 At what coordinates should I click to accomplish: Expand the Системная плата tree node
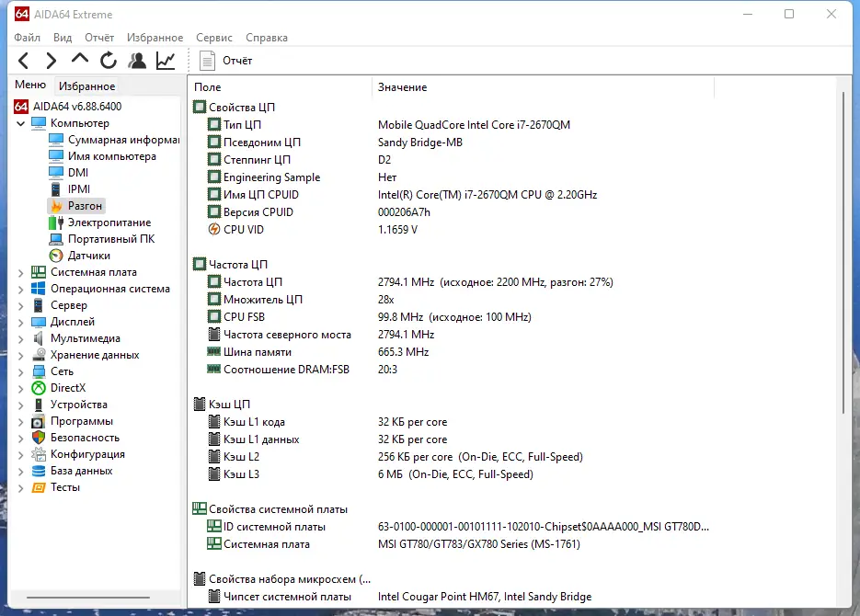point(21,272)
